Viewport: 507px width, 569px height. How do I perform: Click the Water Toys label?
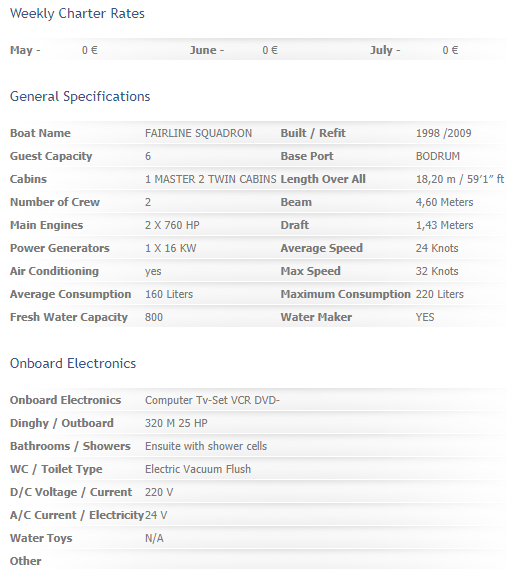point(41,538)
